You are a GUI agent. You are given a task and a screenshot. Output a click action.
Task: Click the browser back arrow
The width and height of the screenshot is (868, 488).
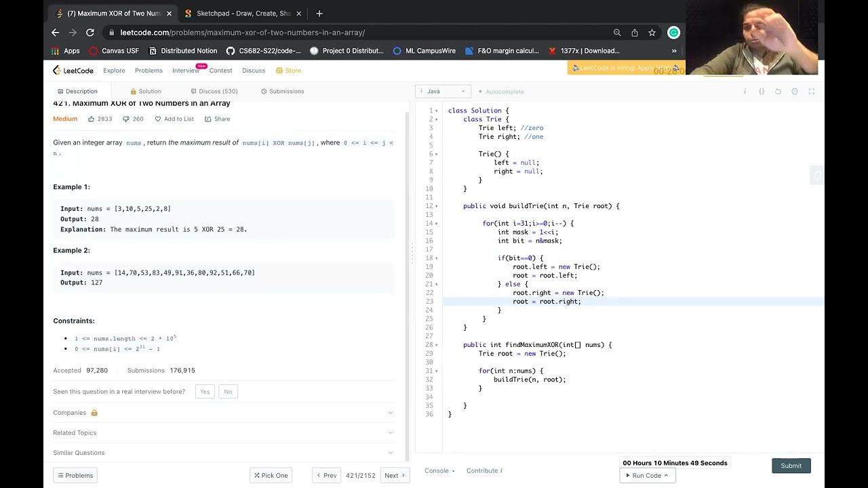56,33
